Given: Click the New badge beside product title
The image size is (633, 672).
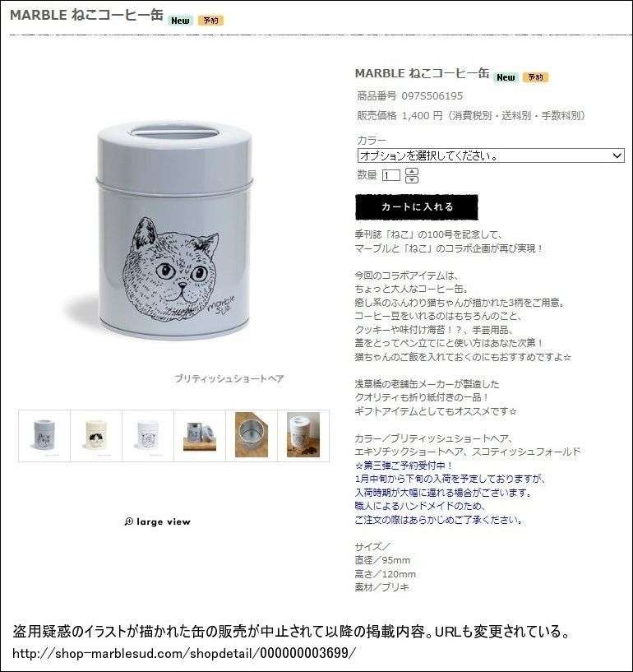Looking at the screenshot, I should click(506, 77).
